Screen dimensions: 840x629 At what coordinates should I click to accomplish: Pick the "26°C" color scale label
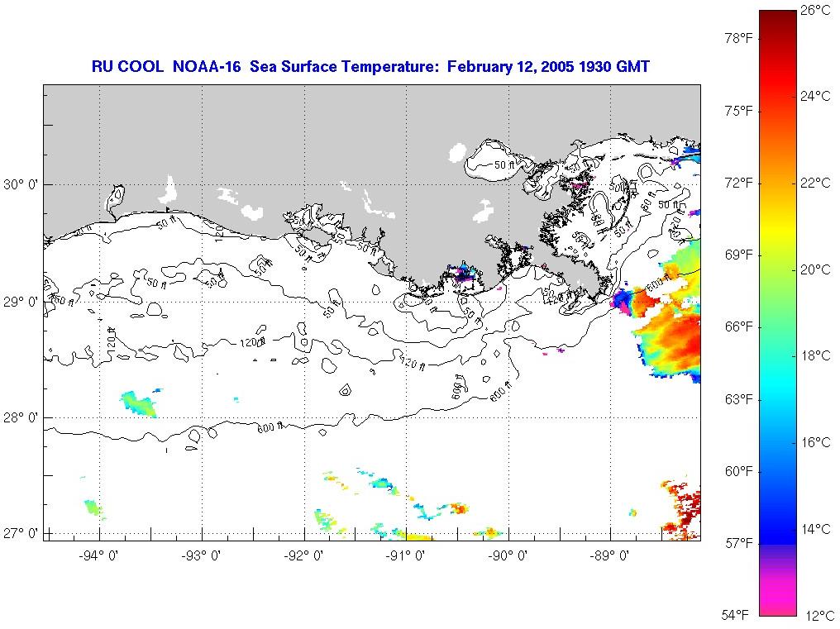[x=815, y=10]
